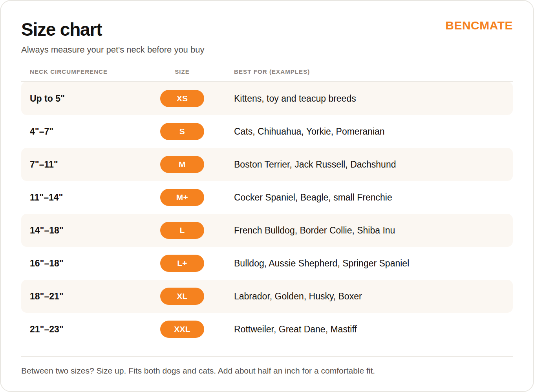The height and width of the screenshot is (392, 534).
Task: Click the 11"–14" neck measurement
Action: coord(46,197)
